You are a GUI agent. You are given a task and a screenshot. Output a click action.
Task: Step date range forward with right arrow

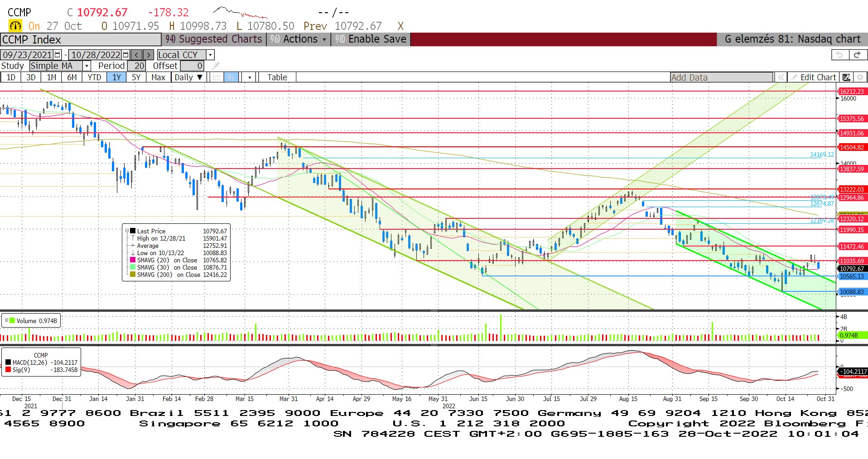[x=149, y=55]
